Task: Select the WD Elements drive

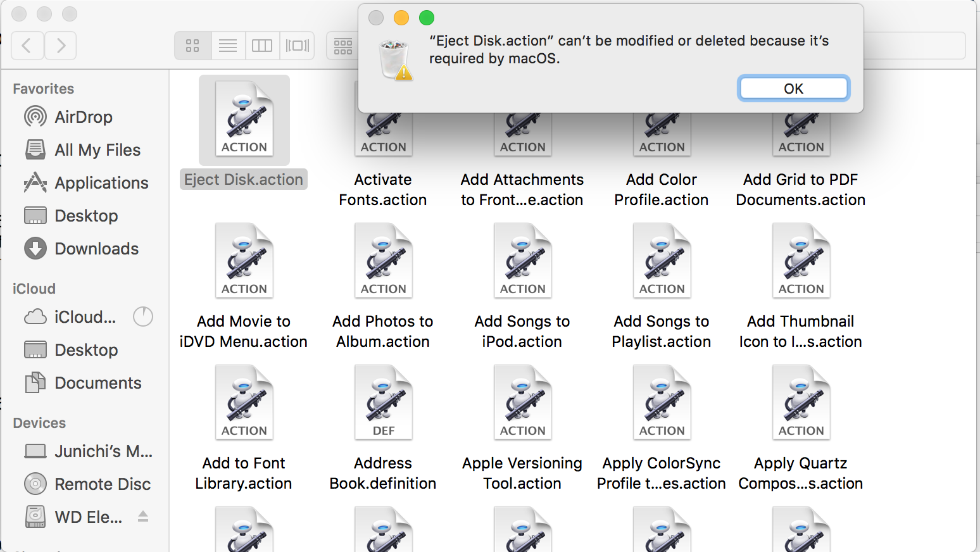Action: (x=73, y=517)
